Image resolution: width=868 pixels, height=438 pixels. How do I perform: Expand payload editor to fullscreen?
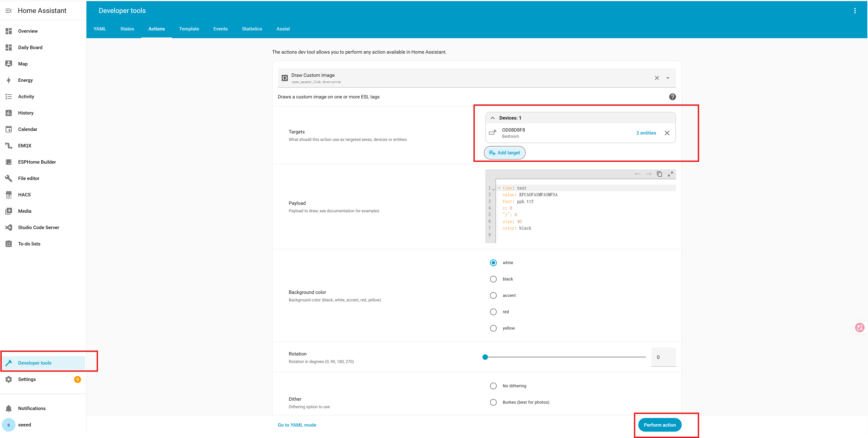670,174
